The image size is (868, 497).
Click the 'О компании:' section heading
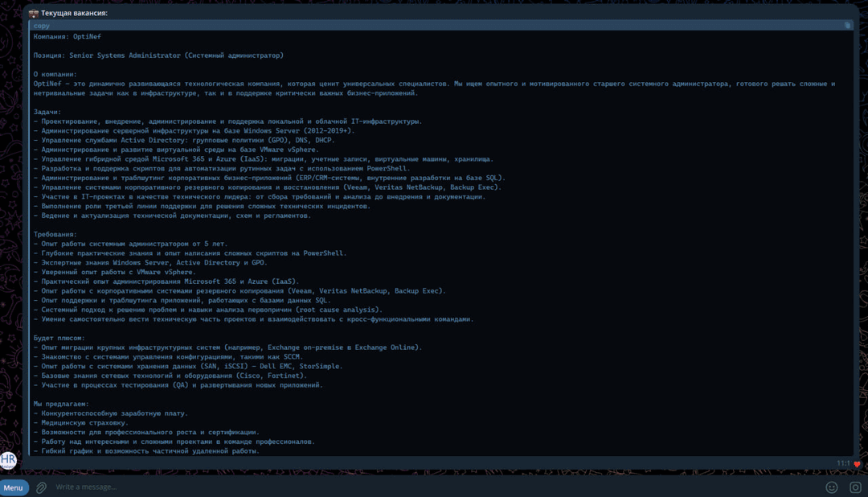(55, 74)
